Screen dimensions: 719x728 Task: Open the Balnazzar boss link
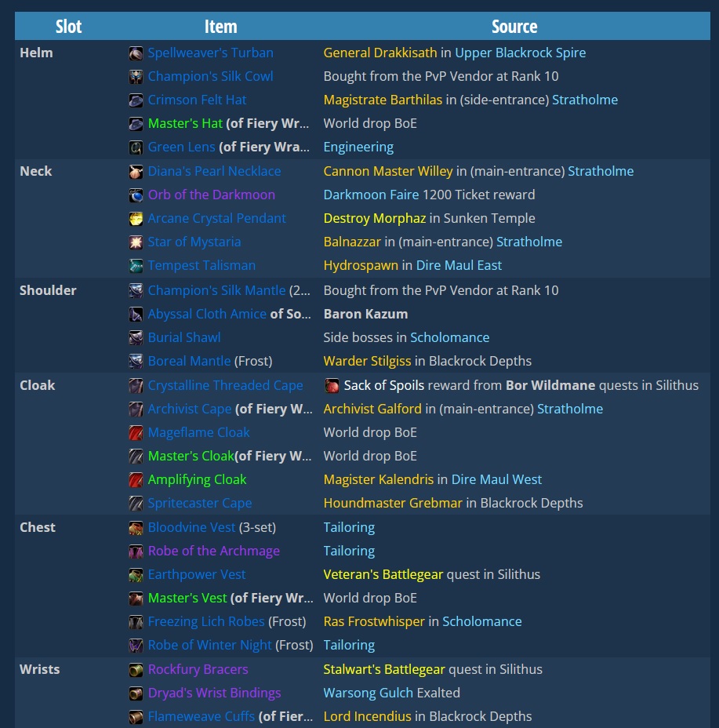point(352,242)
